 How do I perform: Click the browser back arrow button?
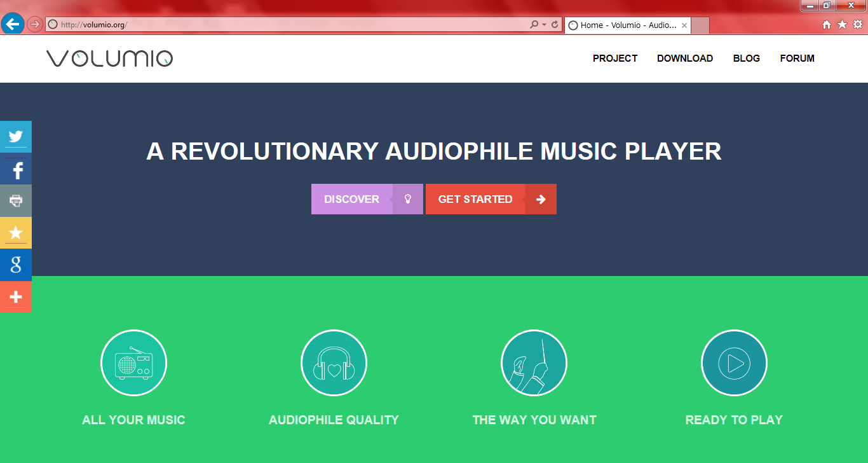pos(13,24)
